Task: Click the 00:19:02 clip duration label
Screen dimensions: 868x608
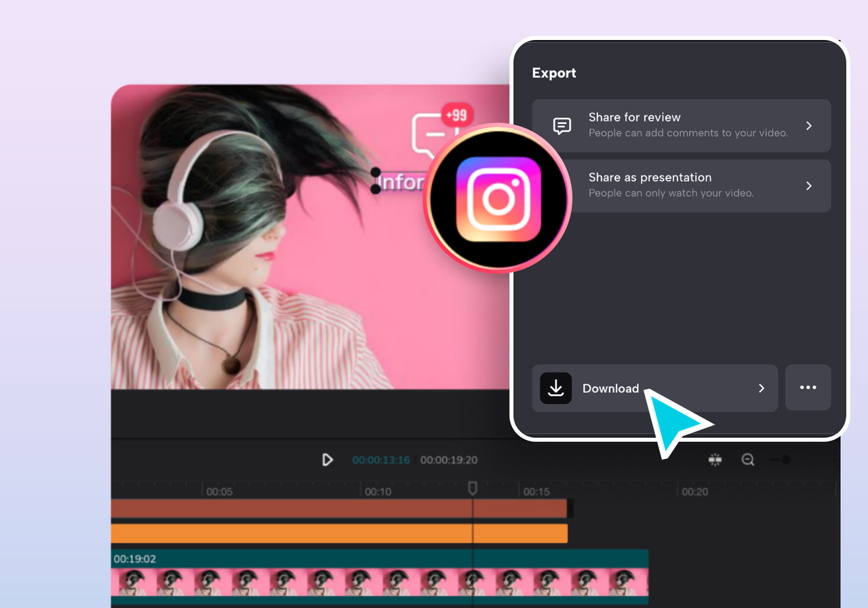Action: tap(135, 559)
